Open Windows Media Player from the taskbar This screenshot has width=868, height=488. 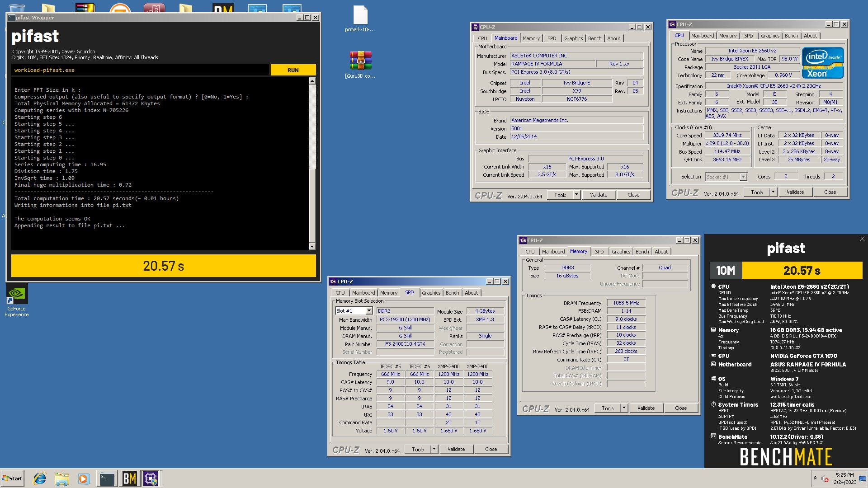click(84, 479)
